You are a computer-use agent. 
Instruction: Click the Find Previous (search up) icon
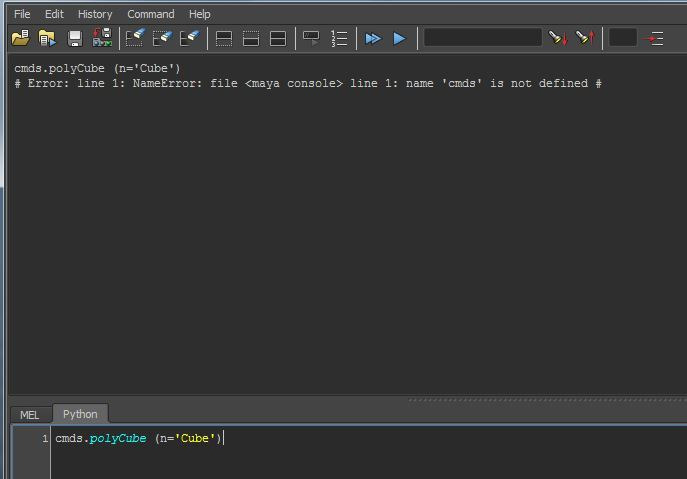pos(585,38)
